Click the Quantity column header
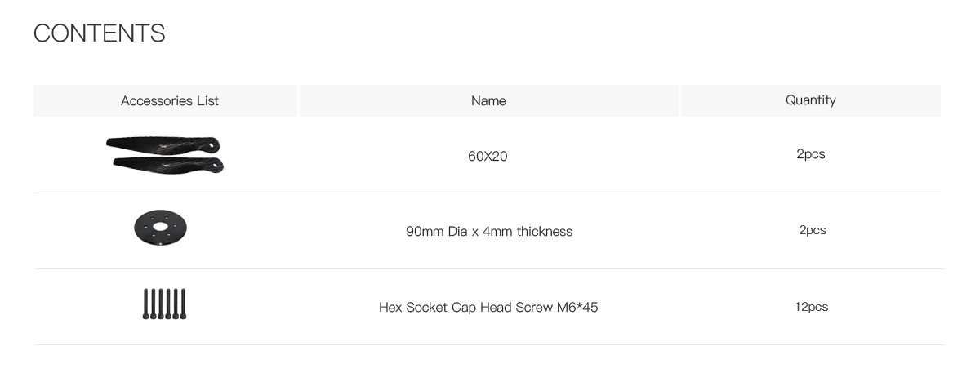This screenshot has width=980, height=368. [x=810, y=100]
